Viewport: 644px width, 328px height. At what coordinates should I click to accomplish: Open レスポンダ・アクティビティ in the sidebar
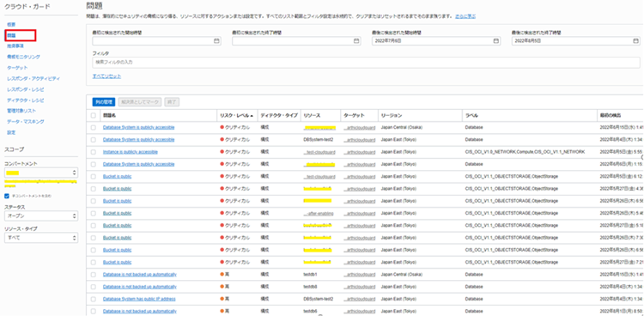tap(33, 78)
